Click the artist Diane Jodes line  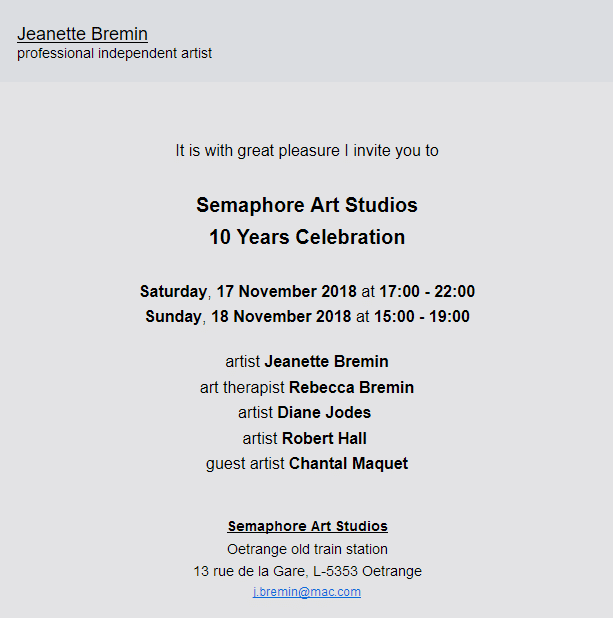pyautogui.click(x=304, y=413)
